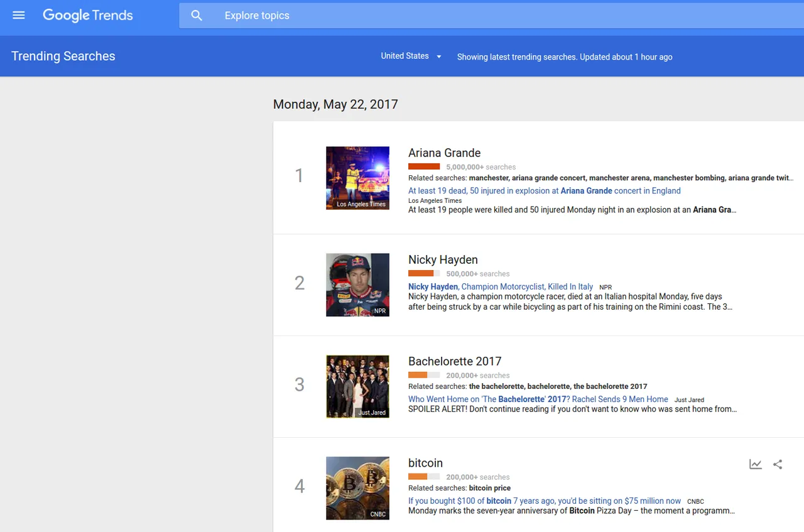
Task: Select related search 'ariana grande concert'
Action: [x=548, y=178]
